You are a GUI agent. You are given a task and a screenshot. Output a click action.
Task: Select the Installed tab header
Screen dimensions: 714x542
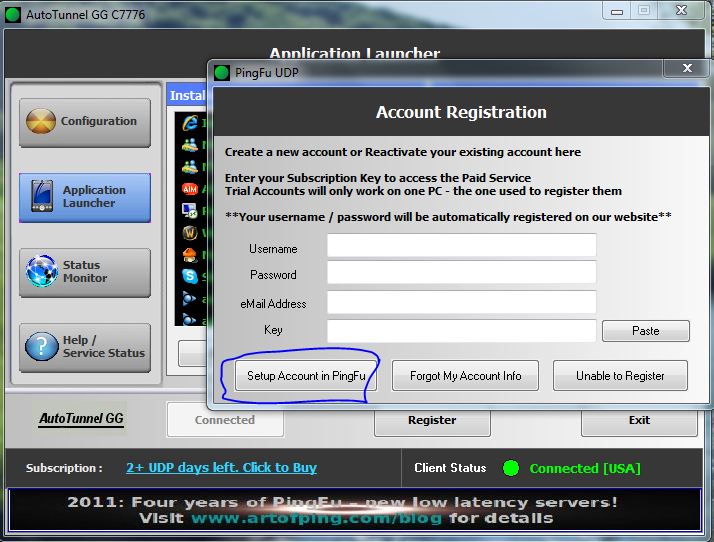187,95
